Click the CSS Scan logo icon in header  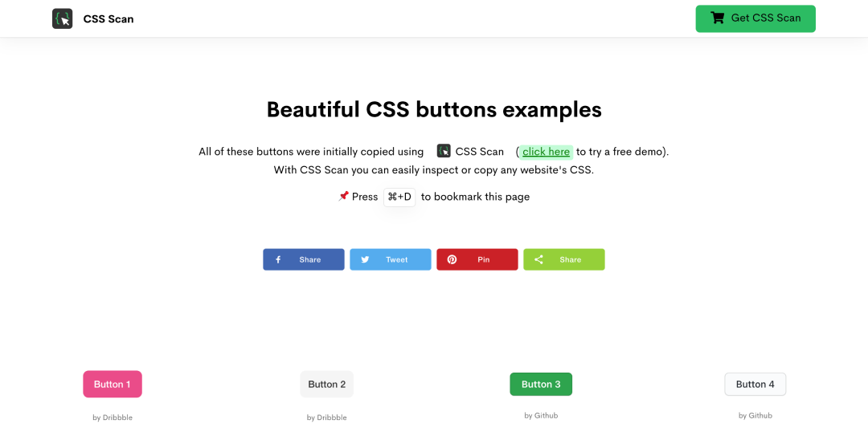62,18
